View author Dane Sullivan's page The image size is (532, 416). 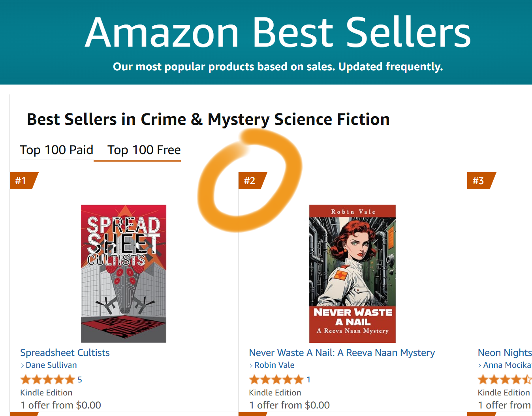click(51, 365)
